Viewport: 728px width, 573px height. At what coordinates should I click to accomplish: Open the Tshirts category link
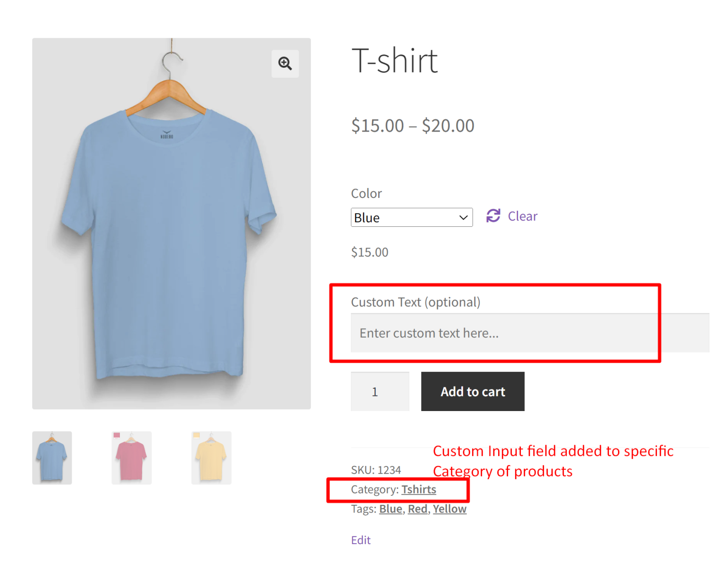coord(419,489)
